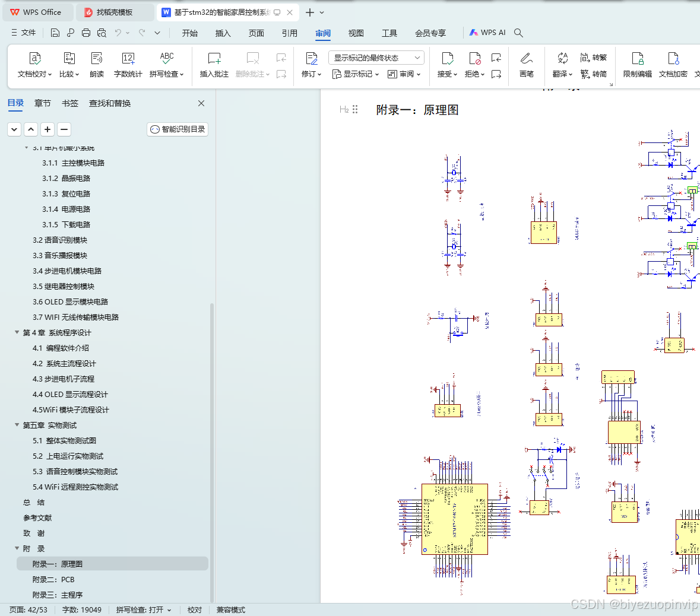The image size is (700, 616).
Task: Open the 文档校对 proofreading tool
Action: (35, 65)
